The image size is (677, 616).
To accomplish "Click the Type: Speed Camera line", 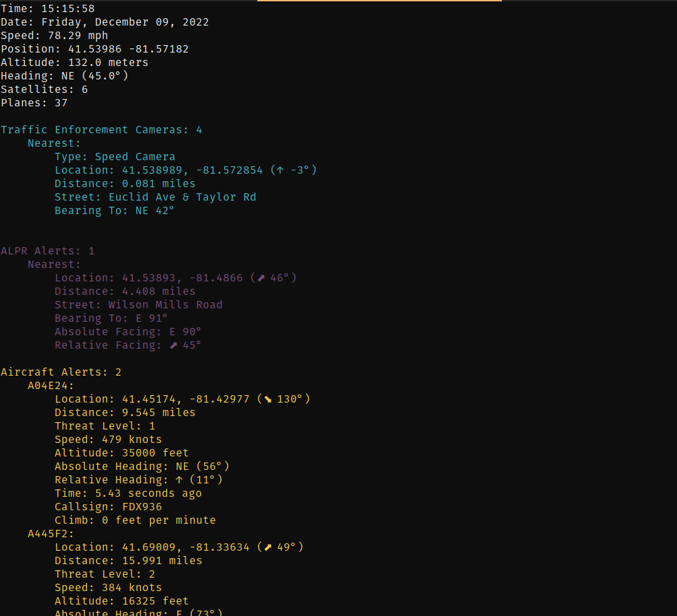I will [x=115, y=157].
